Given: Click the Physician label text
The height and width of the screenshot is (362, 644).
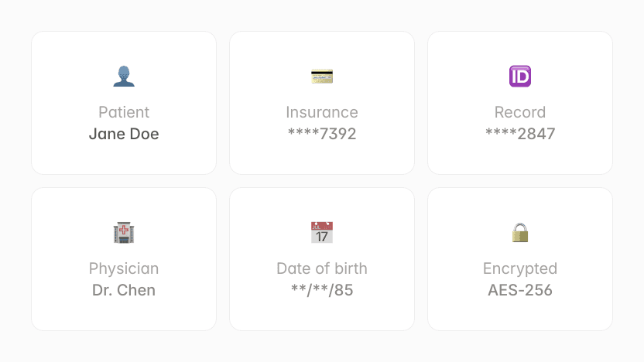Looking at the screenshot, I should point(124,268).
